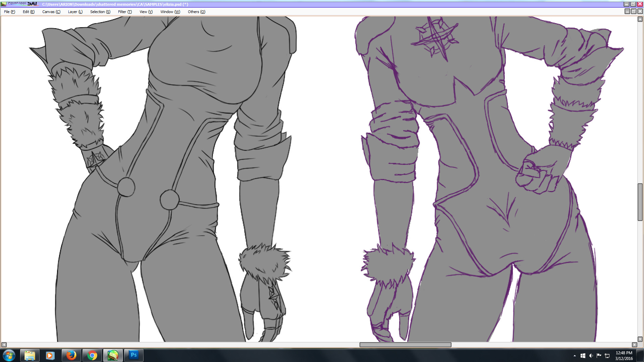
Task: Open the Layer menu
Action: (x=75, y=12)
